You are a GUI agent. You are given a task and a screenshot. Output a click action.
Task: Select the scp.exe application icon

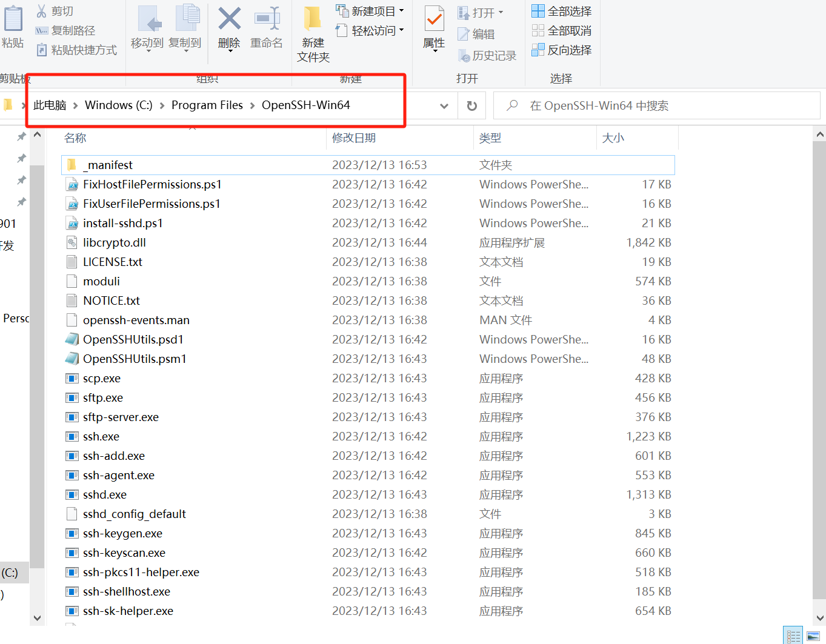(x=72, y=378)
